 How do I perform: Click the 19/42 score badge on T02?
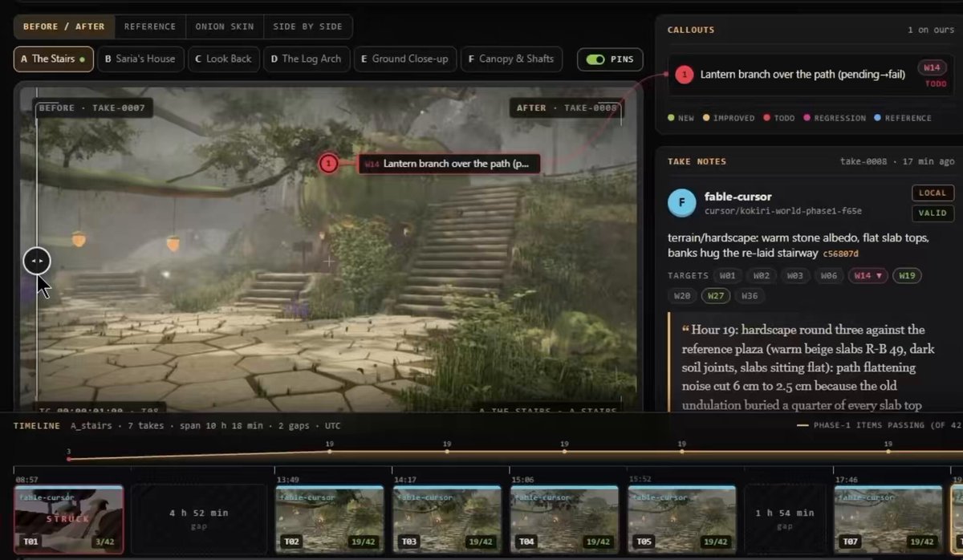point(365,542)
